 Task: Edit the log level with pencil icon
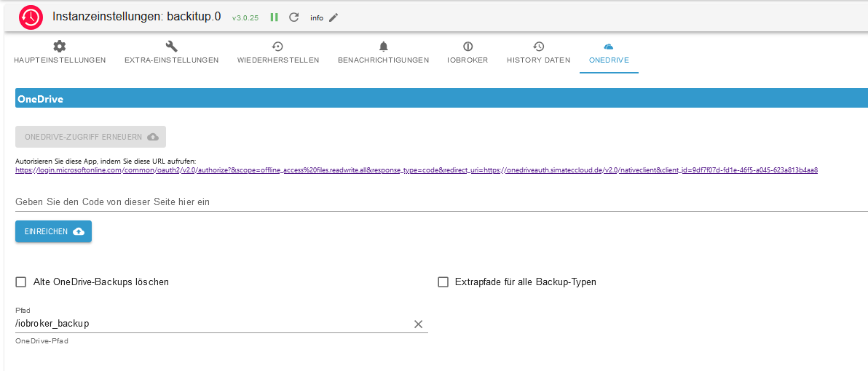333,17
